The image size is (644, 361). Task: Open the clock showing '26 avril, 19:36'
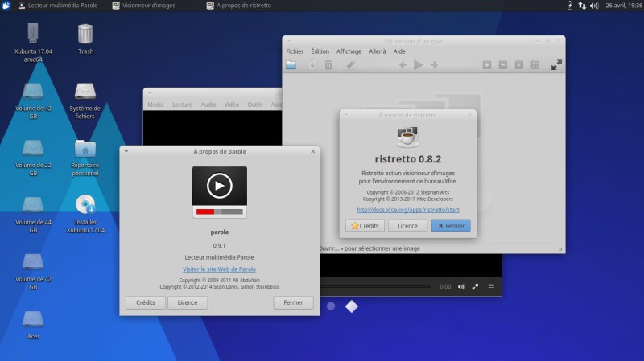click(x=623, y=6)
